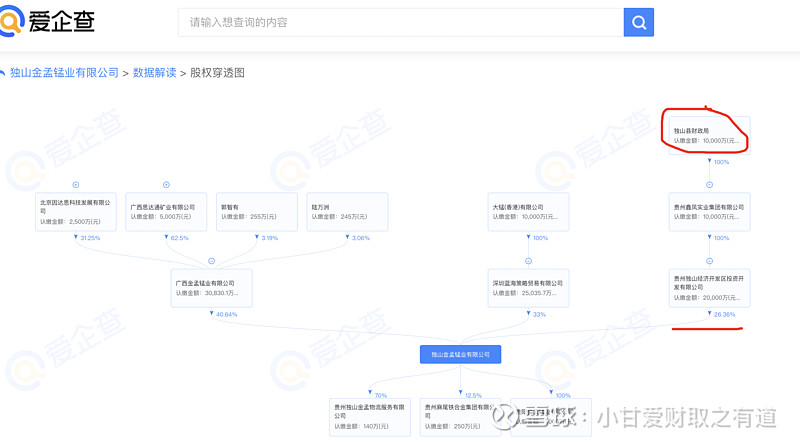Expand shareholders above 北京因达思科技发展有限公司
This screenshot has height=442, width=800.
tap(76, 185)
